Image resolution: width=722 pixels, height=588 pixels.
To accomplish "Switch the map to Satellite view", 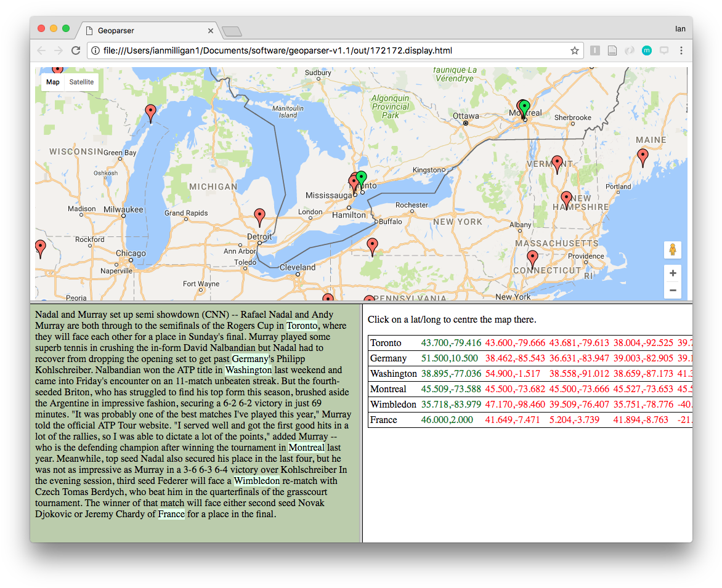I will click(81, 82).
